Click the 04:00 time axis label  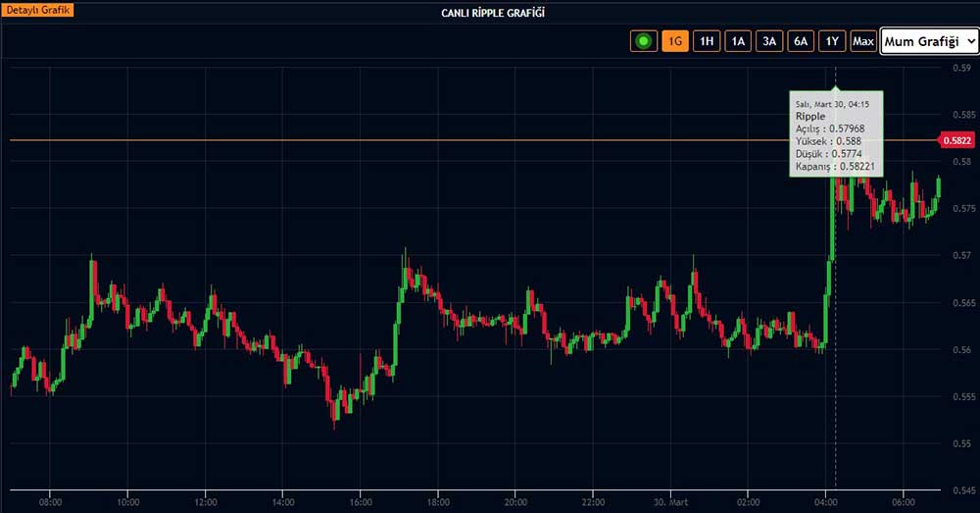[825, 502]
